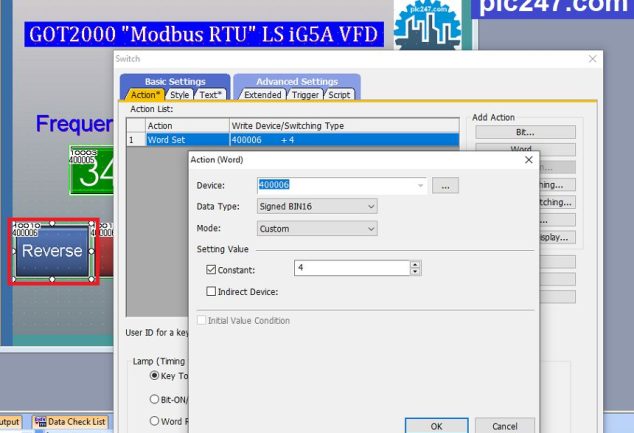The width and height of the screenshot is (634, 433).
Task: Open the device browse (...) button
Action: coord(445,186)
